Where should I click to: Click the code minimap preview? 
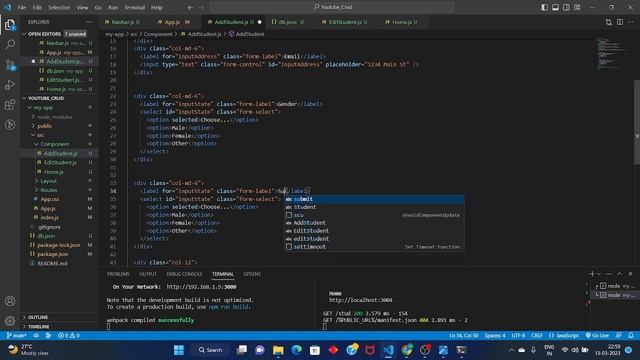pyautogui.click(x=611, y=53)
